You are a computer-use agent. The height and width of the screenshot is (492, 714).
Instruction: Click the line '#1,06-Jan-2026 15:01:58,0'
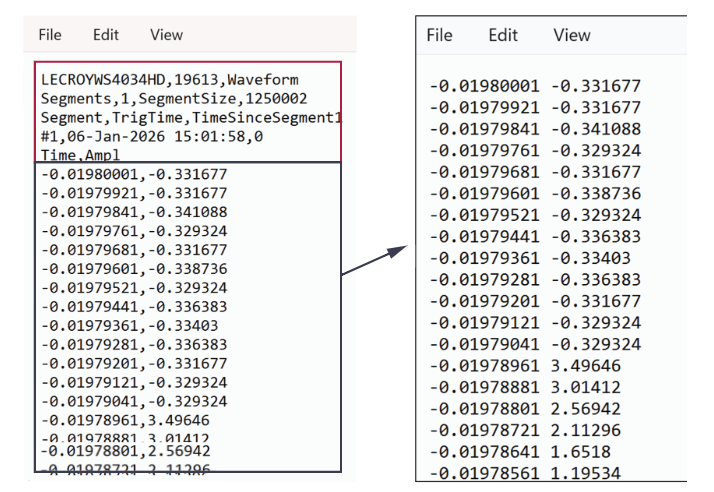click(x=152, y=136)
